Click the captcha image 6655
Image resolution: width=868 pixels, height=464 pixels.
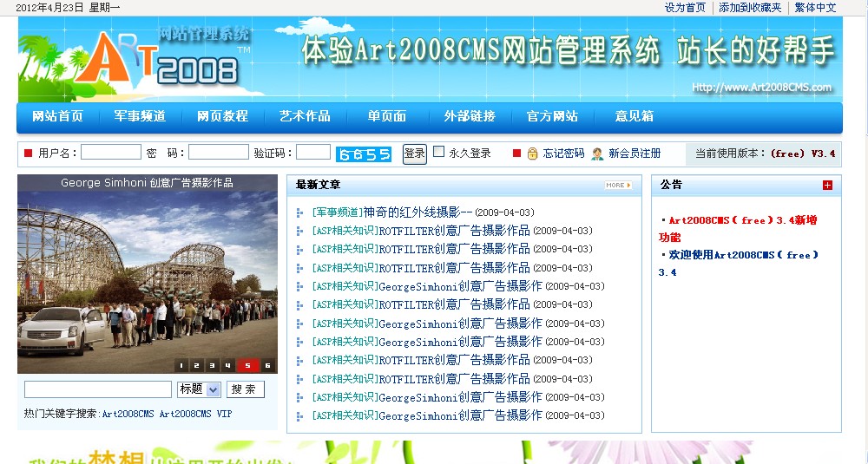click(x=364, y=154)
